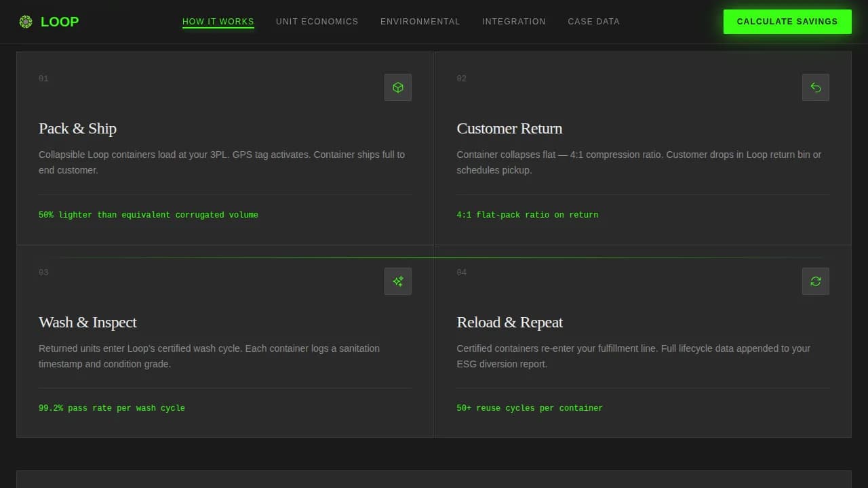This screenshot has height=488, width=868.
Task: Select the Pack & Ship heading
Action: (x=77, y=129)
